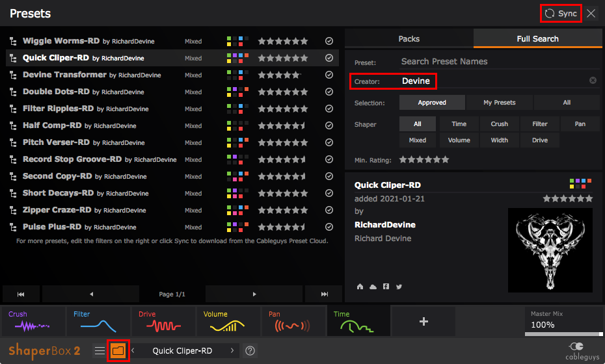Close the Presets browser window
605x364 pixels.
click(591, 14)
